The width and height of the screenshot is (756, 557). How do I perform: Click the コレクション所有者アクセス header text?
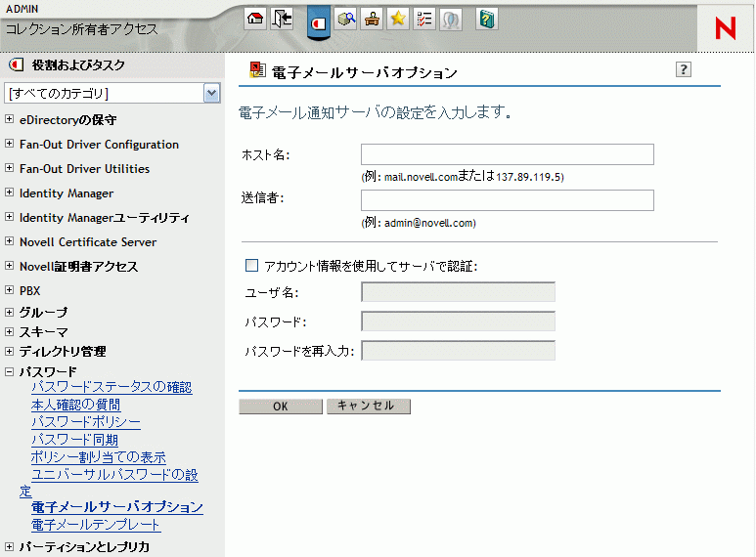click(x=81, y=29)
